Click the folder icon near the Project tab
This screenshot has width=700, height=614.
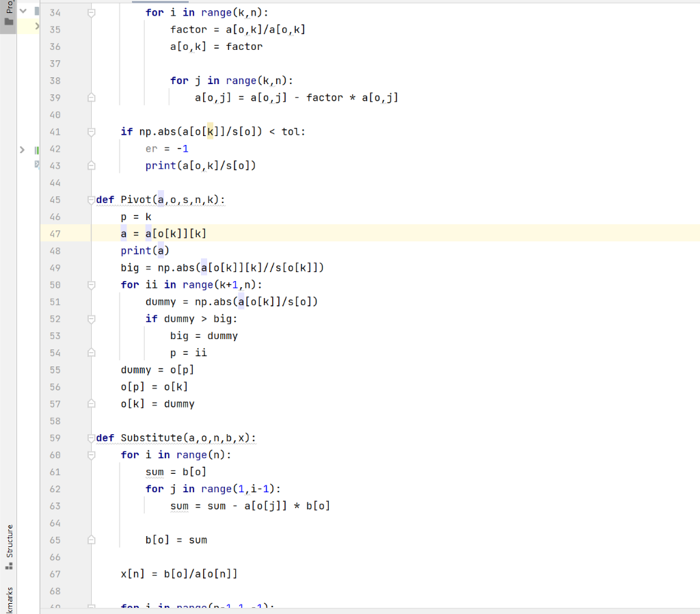[8, 23]
